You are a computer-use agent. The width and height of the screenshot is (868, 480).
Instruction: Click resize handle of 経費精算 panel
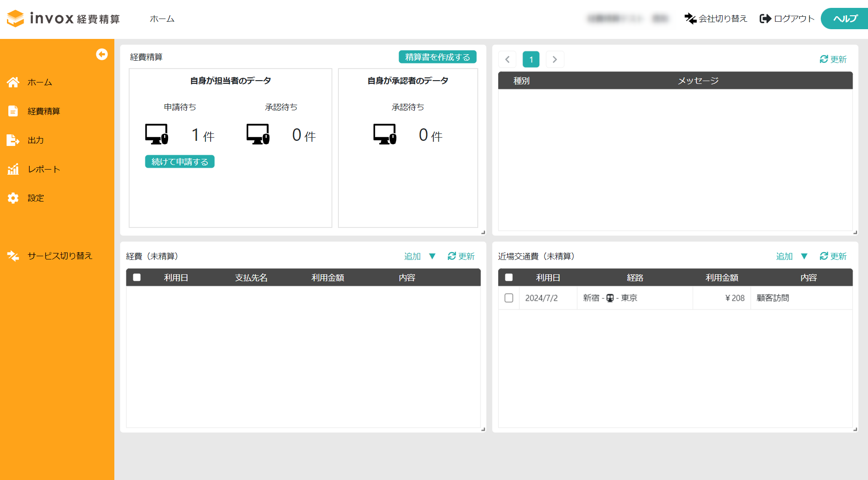pyautogui.click(x=483, y=233)
